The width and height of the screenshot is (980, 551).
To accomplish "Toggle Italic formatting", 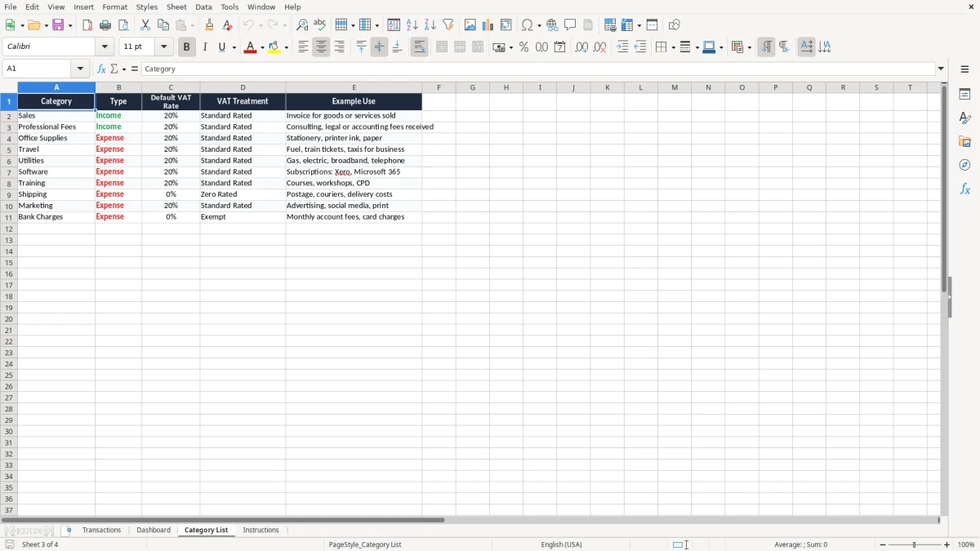I will [205, 47].
